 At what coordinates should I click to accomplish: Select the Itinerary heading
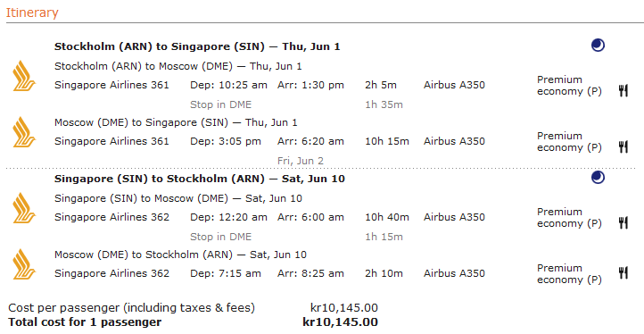click(32, 13)
